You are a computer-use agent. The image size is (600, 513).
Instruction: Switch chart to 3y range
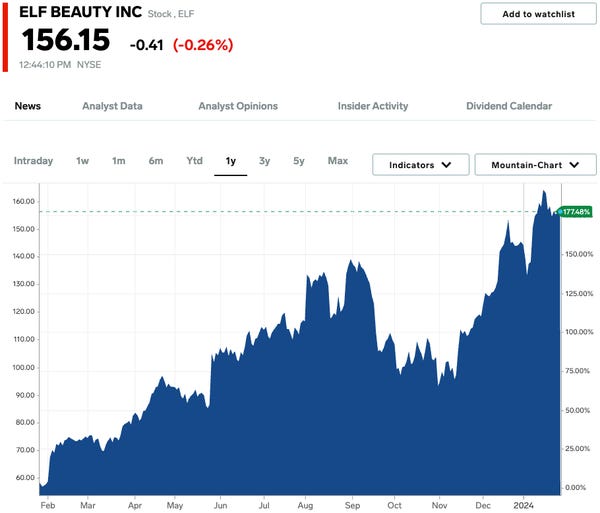coord(264,161)
